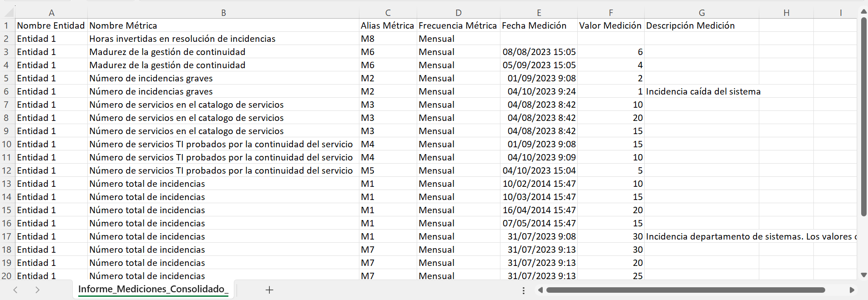Click the next sheet navigation arrow

[x=37, y=290]
